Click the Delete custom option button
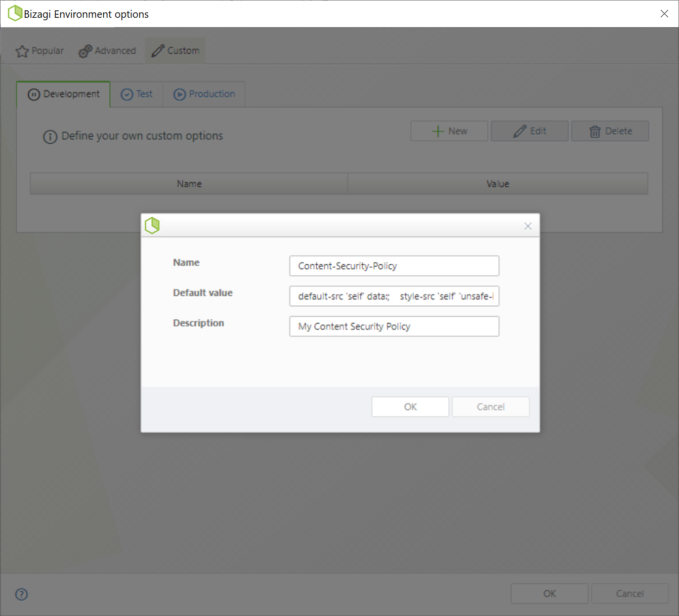The width and height of the screenshot is (679, 616). [x=610, y=131]
